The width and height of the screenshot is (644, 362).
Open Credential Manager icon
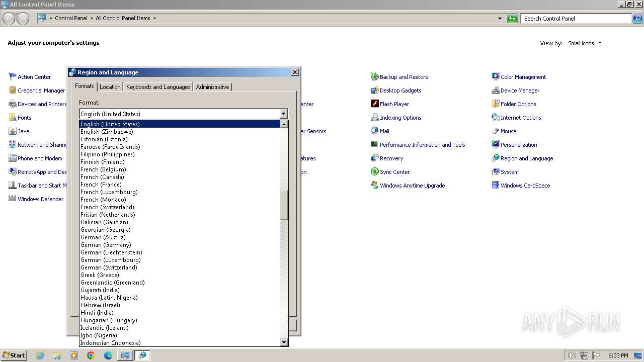point(13,90)
